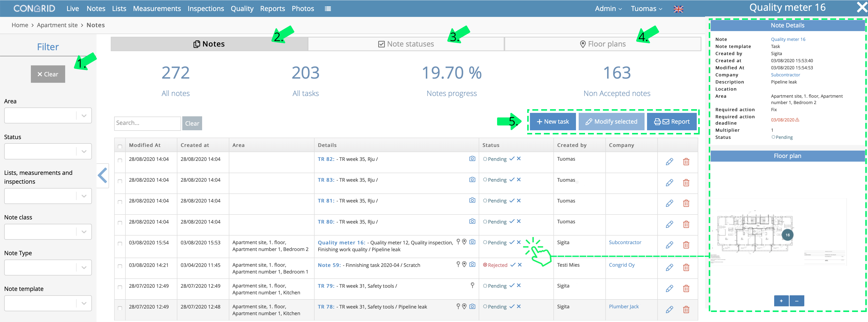Click the New task button
Viewport: 868px width, 322px height.
553,122
